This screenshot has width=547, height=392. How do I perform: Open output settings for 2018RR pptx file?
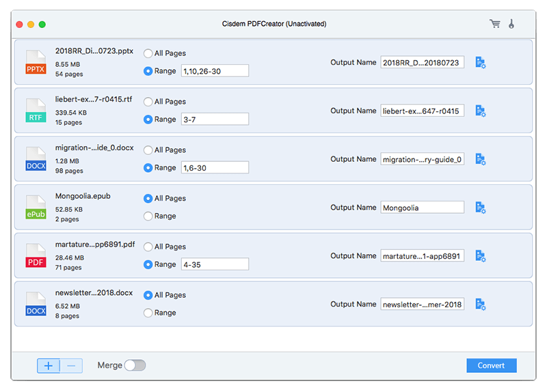click(481, 63)
